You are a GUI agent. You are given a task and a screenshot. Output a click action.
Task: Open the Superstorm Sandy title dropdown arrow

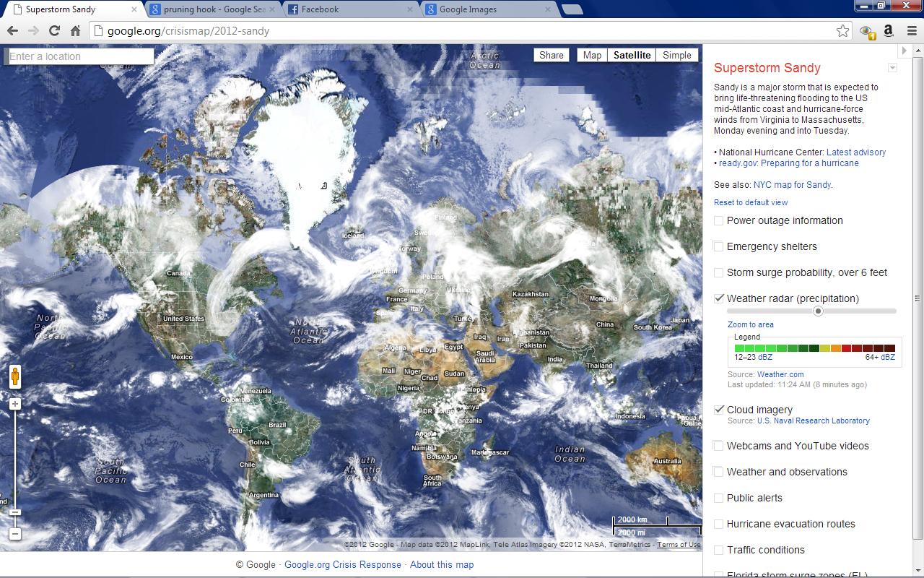(893, 68)
